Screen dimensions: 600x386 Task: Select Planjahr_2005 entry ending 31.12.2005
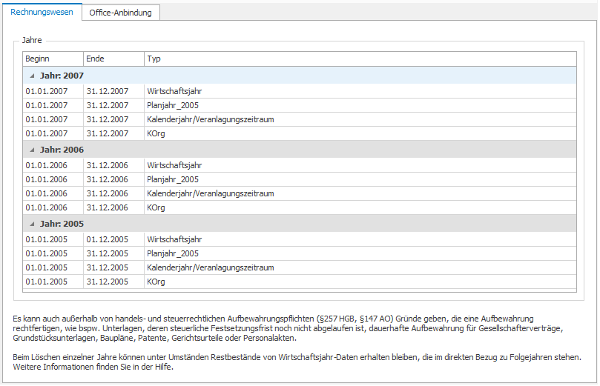click(299, 254)
